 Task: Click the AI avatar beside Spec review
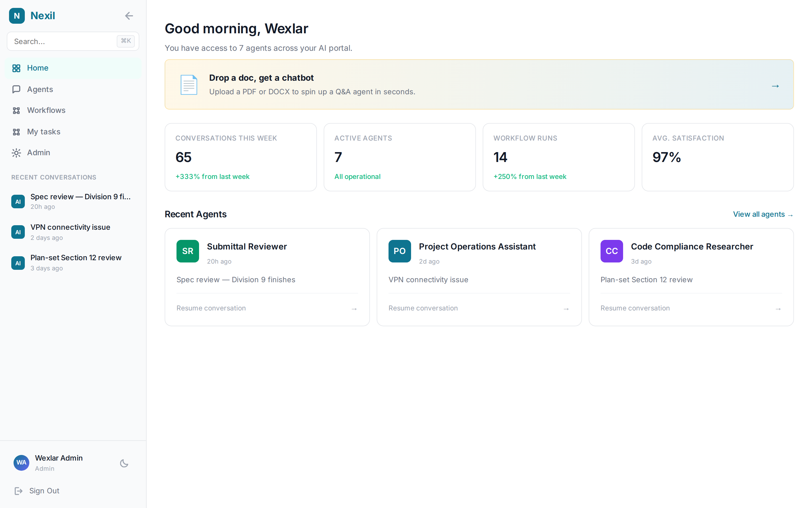click(x=18, y=202)
